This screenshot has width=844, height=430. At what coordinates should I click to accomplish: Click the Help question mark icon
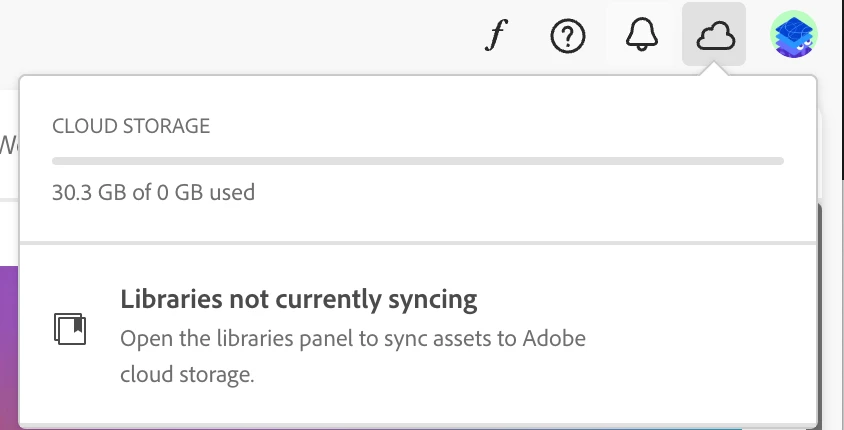pos(567,37)
